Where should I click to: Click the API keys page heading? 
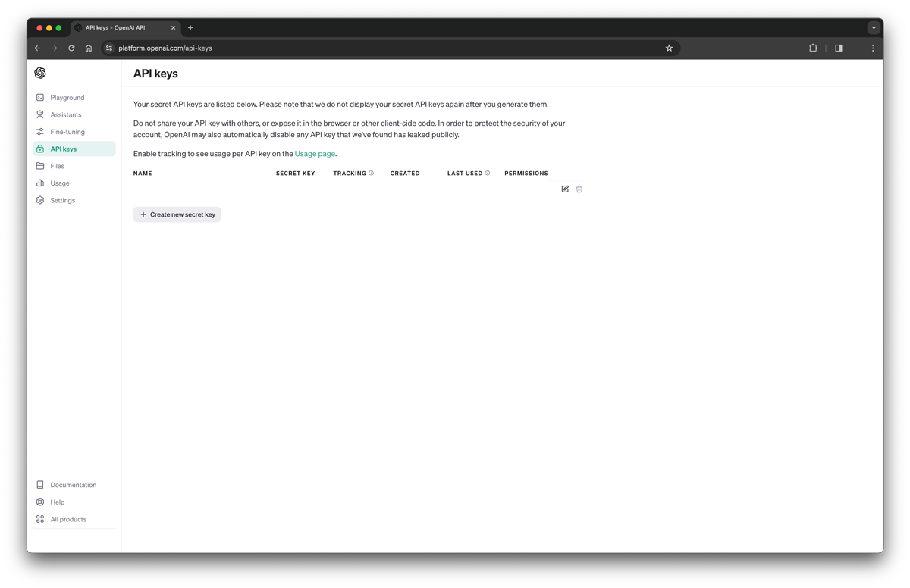(x=155, y=73)
